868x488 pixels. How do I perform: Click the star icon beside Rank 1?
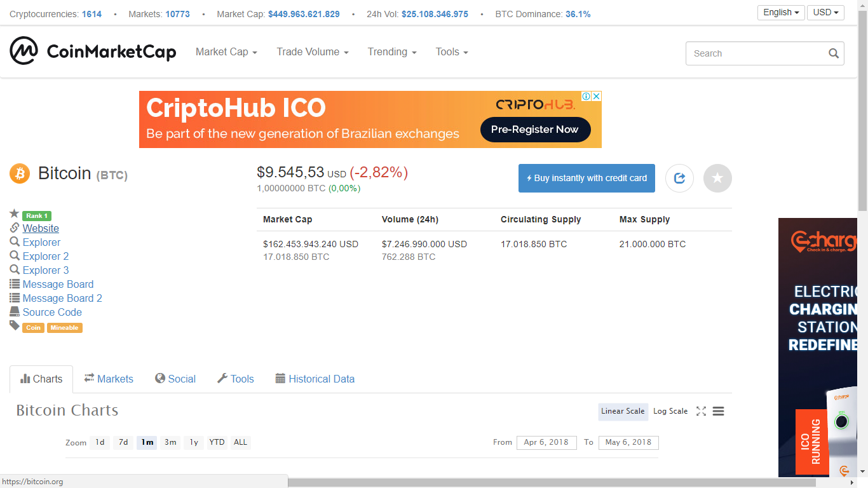click(x=15, y=213)
